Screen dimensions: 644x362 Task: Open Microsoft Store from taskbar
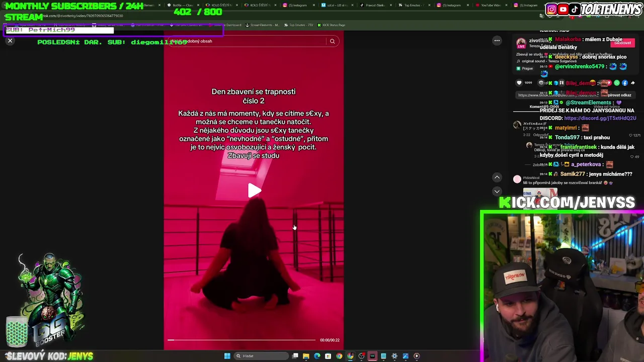pos(328,356)
